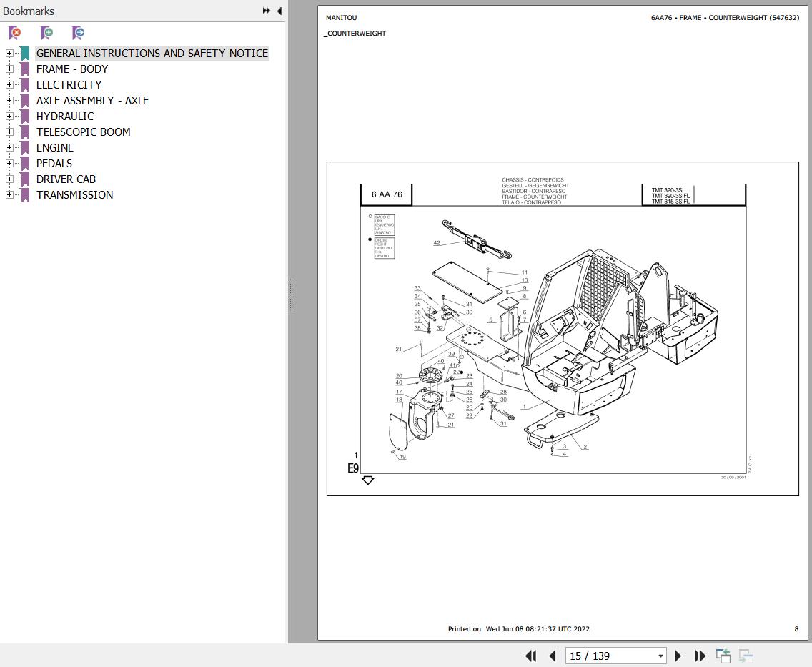The image size is (812, 667).
Task: Click the Printed on date footer text
Action: pos(518,628)
